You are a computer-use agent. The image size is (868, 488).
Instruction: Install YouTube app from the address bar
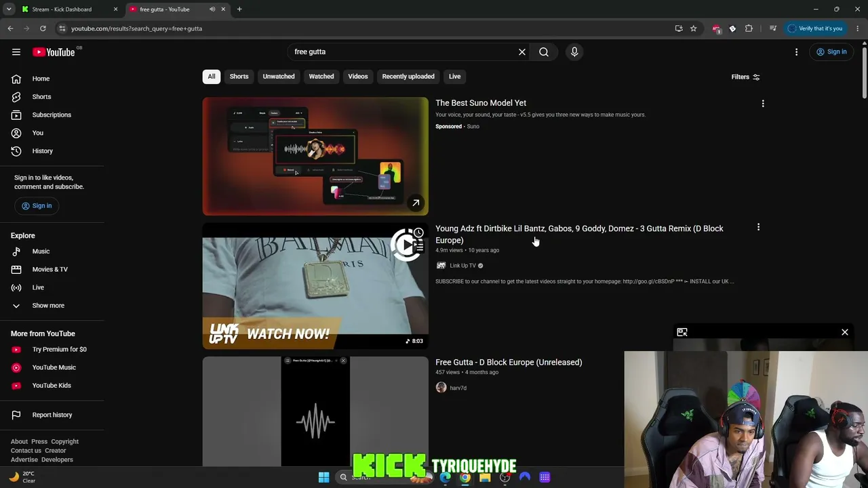[x=678, y=28]
